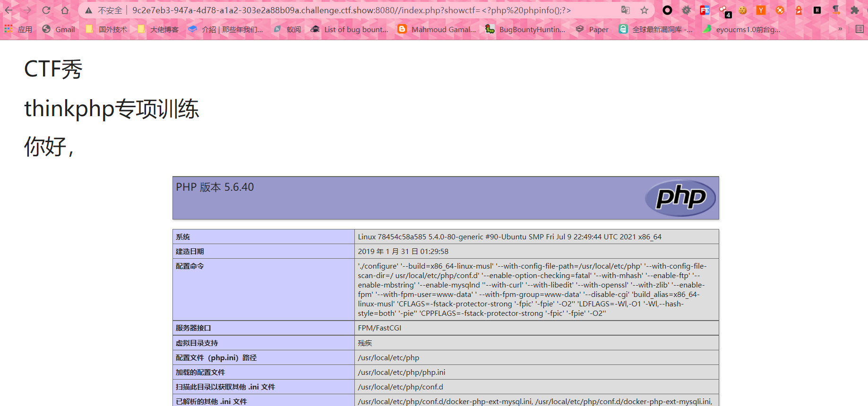Open the paragraph-arrow extension icon
The width and height of the screenshot is (868, 406).
click(x=836, y=10)
